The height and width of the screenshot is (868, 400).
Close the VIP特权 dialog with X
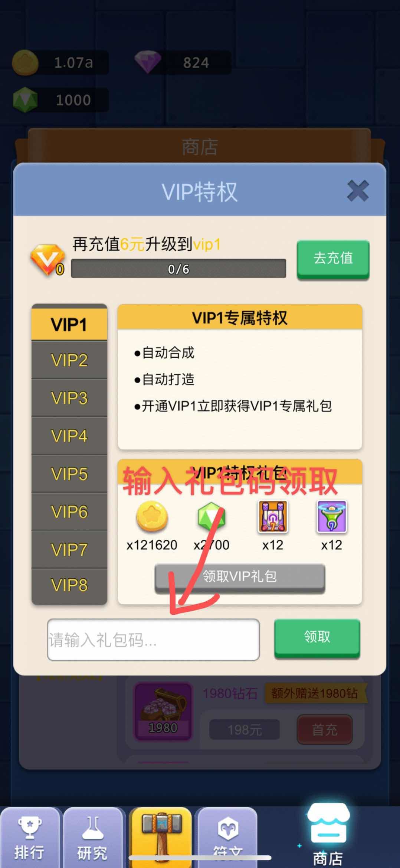pos(358,191)
